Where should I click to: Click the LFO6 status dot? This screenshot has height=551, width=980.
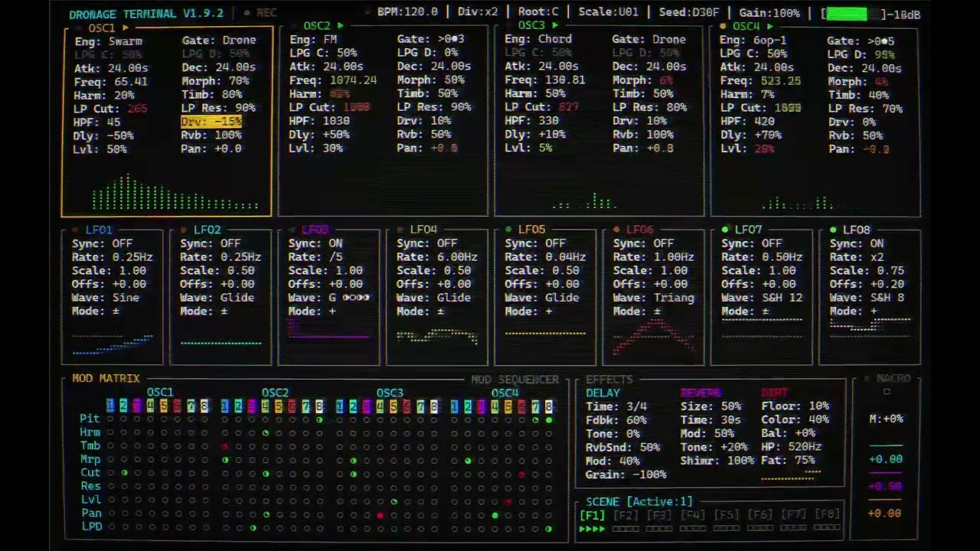click(x=616, y=230)
